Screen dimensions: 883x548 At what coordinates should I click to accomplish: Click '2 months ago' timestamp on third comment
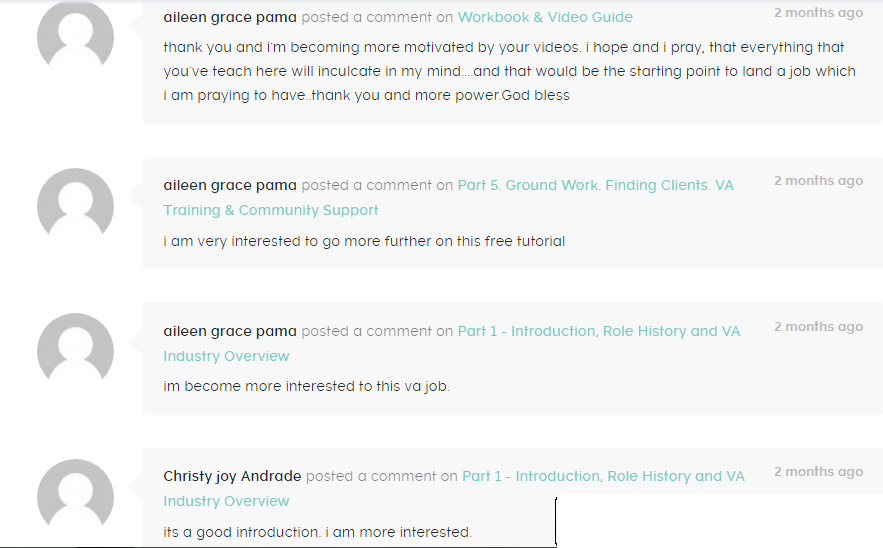818,326
